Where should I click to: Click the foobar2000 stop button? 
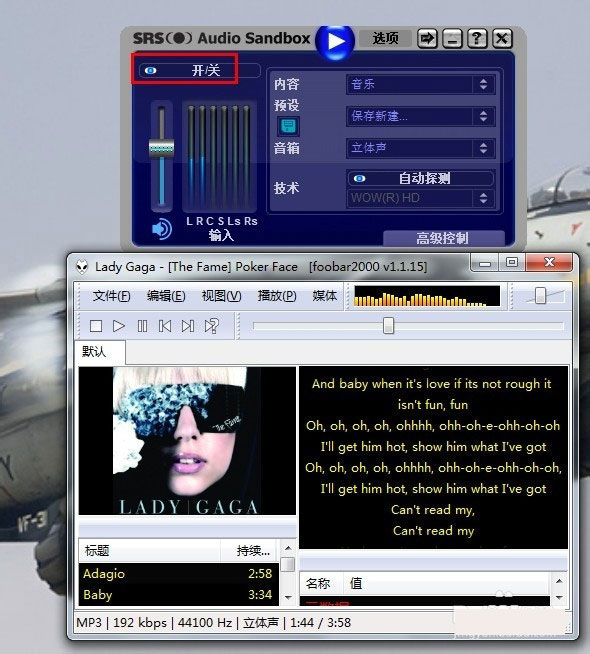point(96,326)
